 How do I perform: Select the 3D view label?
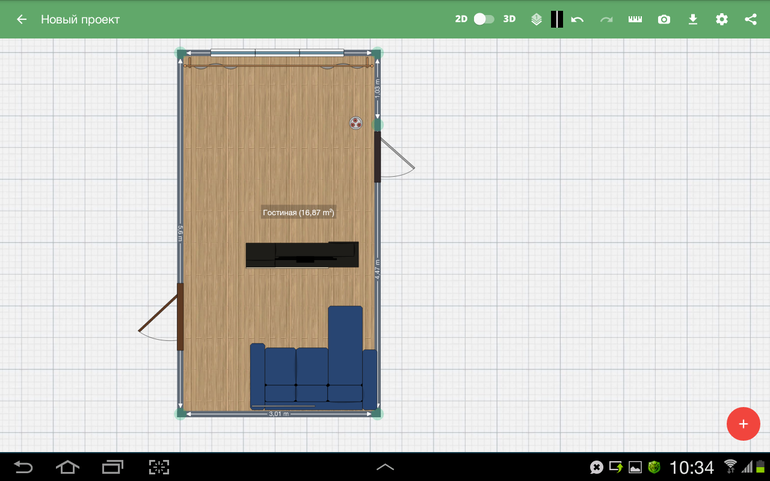click(x=509, y=19)
